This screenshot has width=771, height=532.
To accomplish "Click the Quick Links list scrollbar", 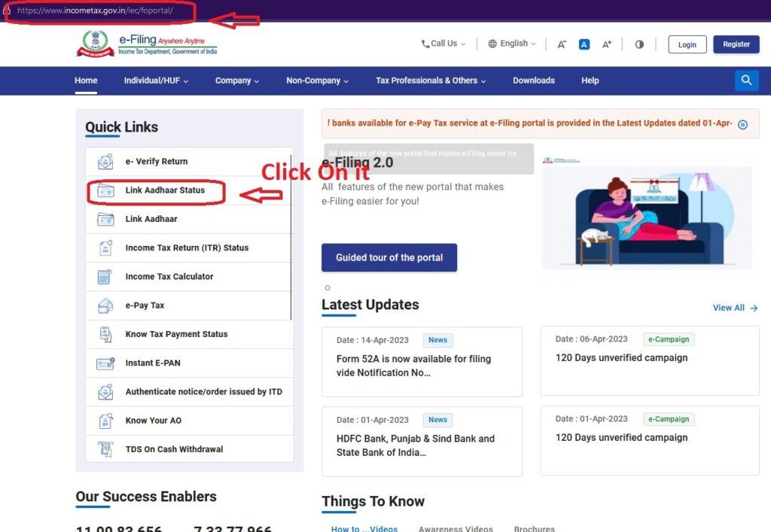I will (x=291, y=238).
